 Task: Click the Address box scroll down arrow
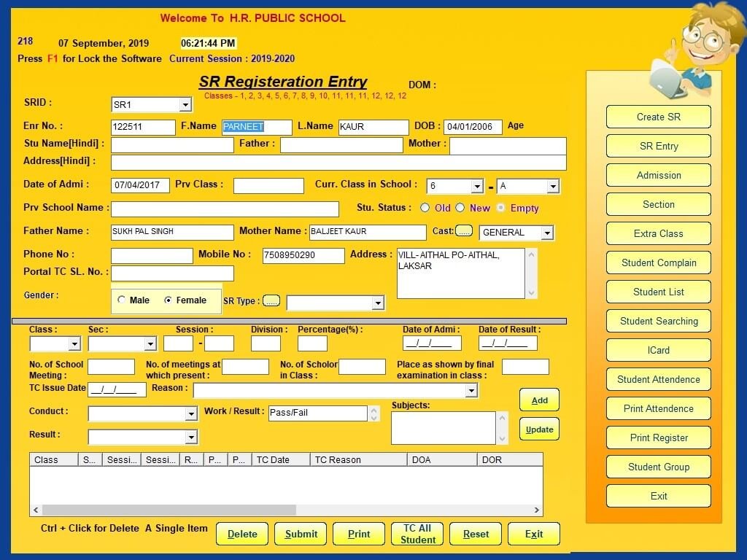[532, 293]
